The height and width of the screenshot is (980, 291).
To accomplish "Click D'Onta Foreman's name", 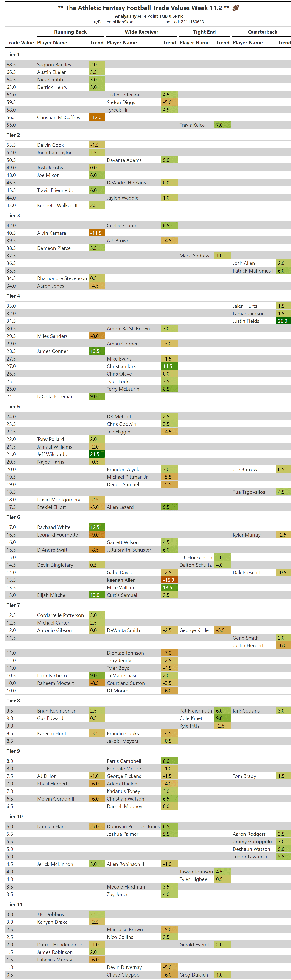I will click(x=55, y=396).
